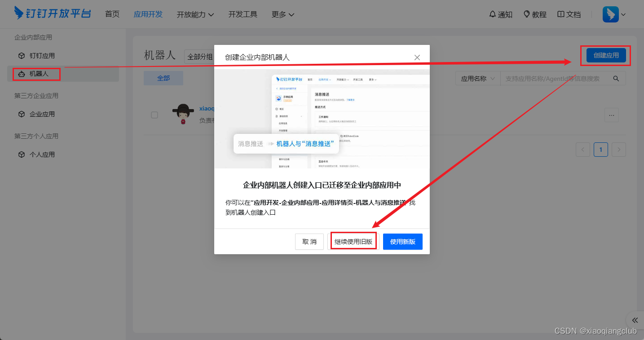Select the 全部 tab
The height and width of the screenshot is (340, 644).
click(163, 78)
